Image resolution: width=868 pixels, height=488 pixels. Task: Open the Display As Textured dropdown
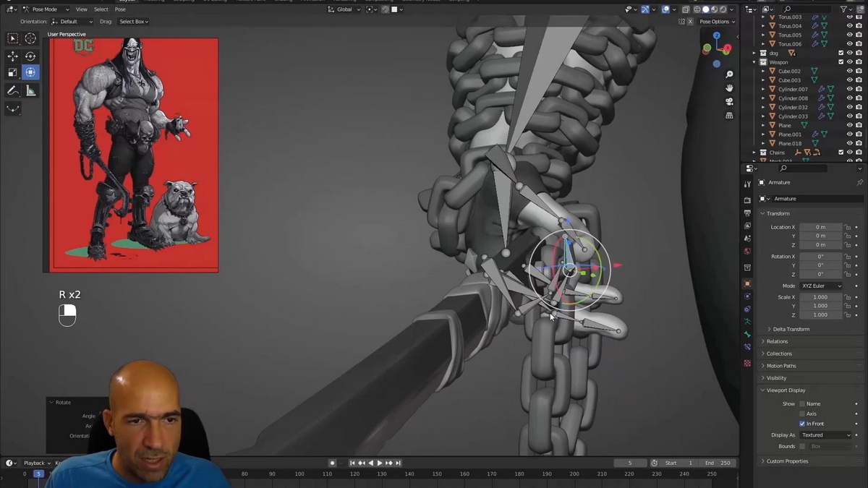pyautogui.click(x=826, y=435)
